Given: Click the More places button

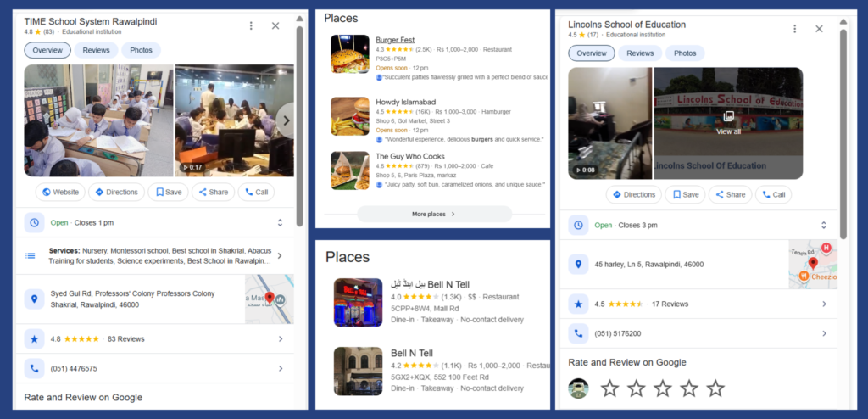Looking at the screenshot, I should point(435,214).
